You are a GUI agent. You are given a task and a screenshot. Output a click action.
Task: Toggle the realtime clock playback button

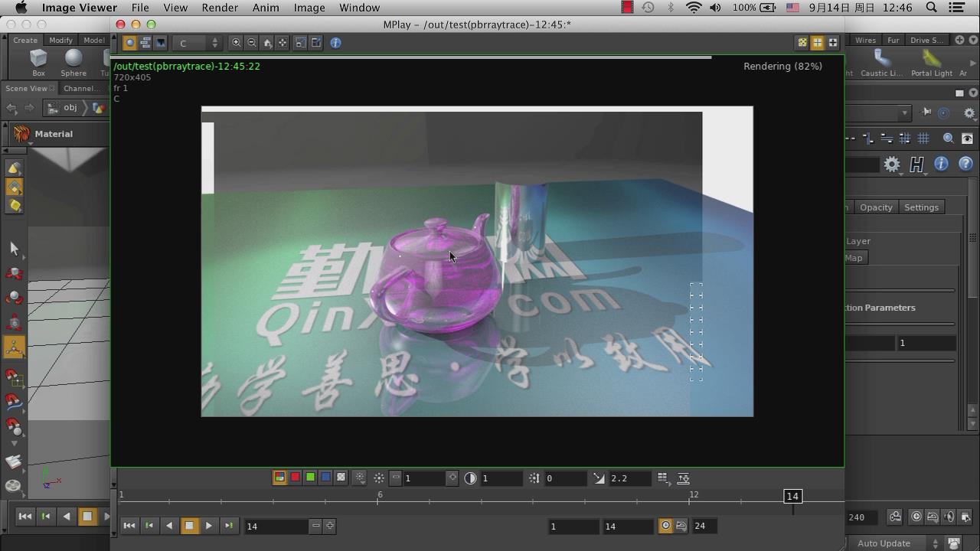[x=665, y=526]
